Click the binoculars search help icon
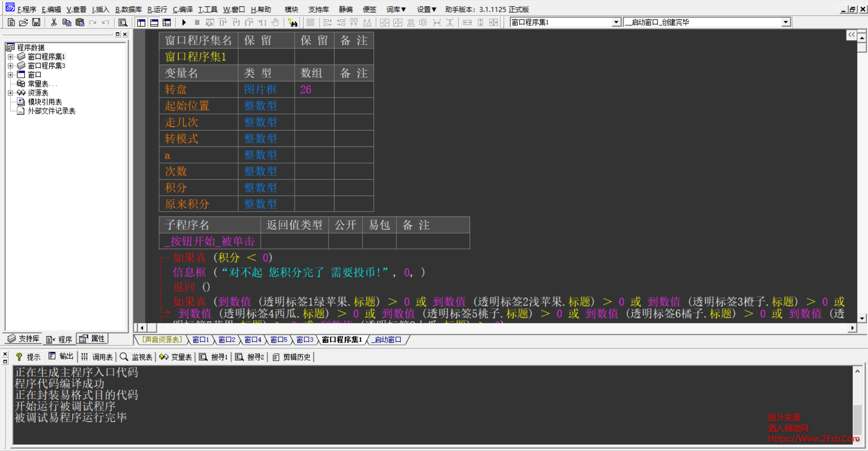Screen dimensions: 868x451 tap(292, 22)
